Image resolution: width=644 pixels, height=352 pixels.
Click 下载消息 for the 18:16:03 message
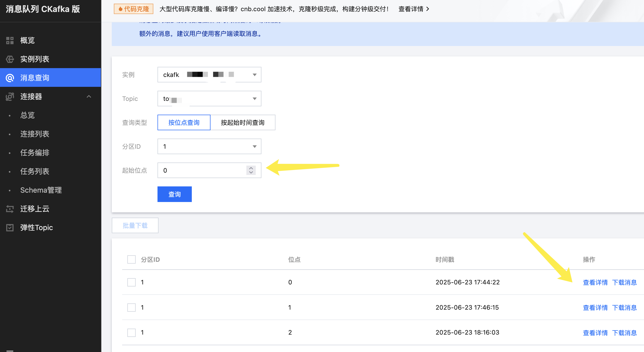tap(625, 333)
